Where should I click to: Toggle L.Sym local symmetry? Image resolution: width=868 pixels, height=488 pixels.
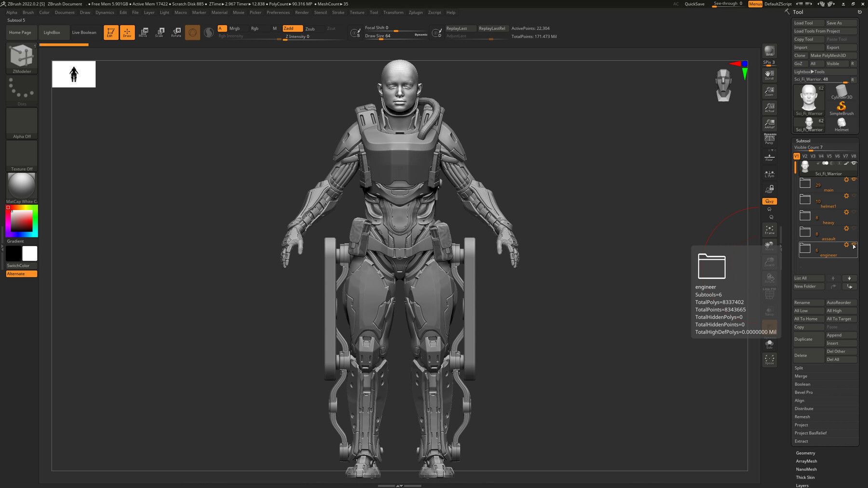pos(769,173)
